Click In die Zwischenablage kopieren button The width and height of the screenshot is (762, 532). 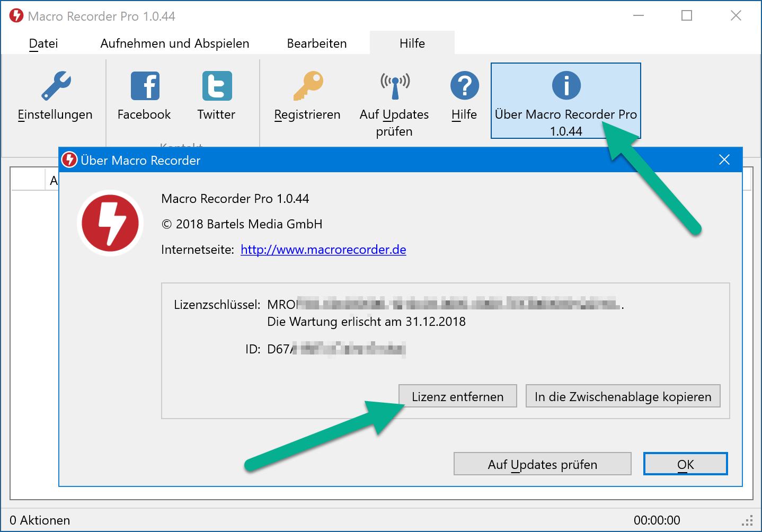coord(623,396)
